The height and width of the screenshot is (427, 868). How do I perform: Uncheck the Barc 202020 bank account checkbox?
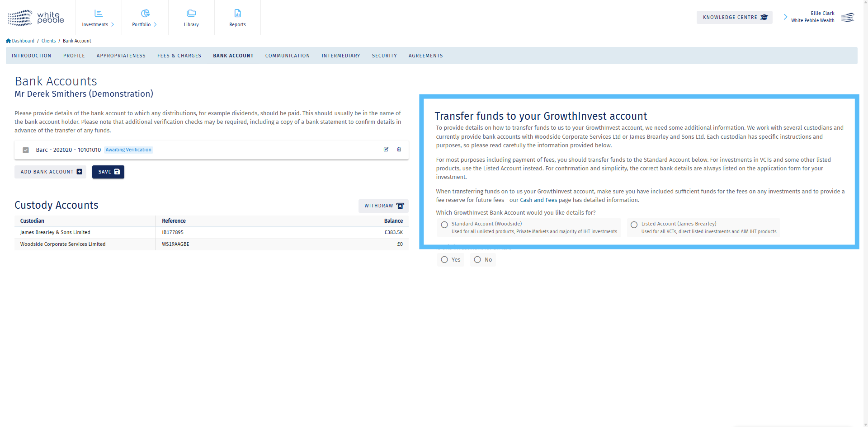pyautogui.click(x=26, y=150)
